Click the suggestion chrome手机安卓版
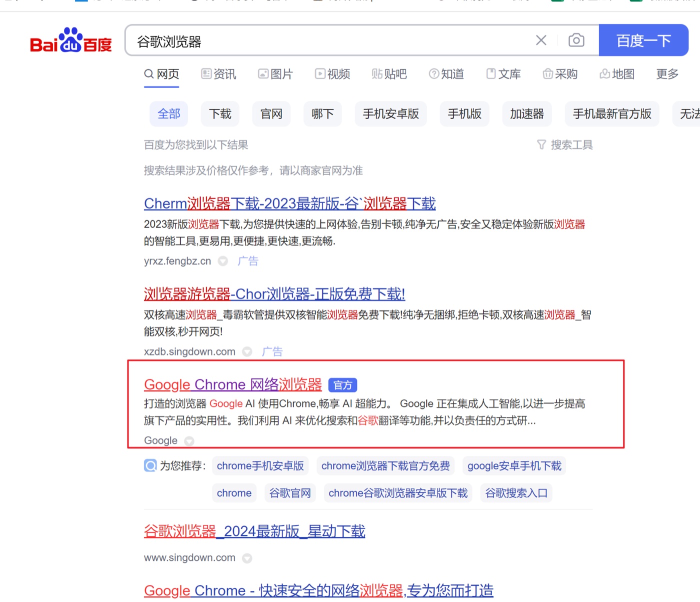700x602 pixels. tap(260, 466)
